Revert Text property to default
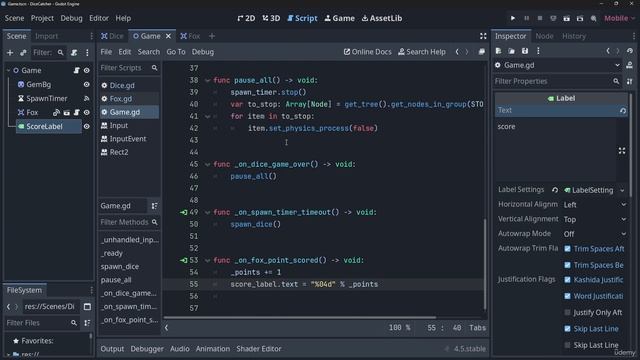 622,111
